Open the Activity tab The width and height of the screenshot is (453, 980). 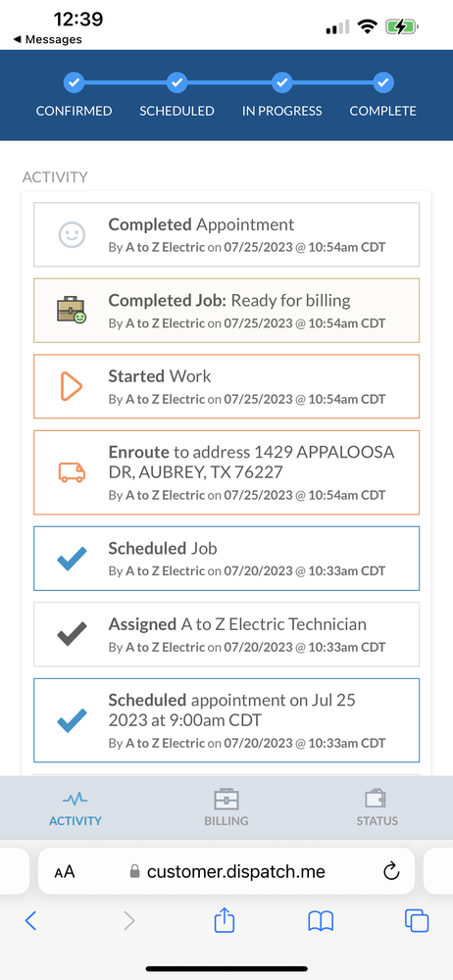[x=75, y=808]
